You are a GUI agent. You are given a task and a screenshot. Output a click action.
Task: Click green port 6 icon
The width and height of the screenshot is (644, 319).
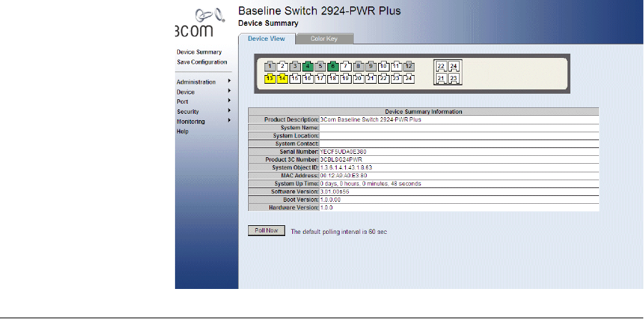pyautogui.click(x=333, y=66)
